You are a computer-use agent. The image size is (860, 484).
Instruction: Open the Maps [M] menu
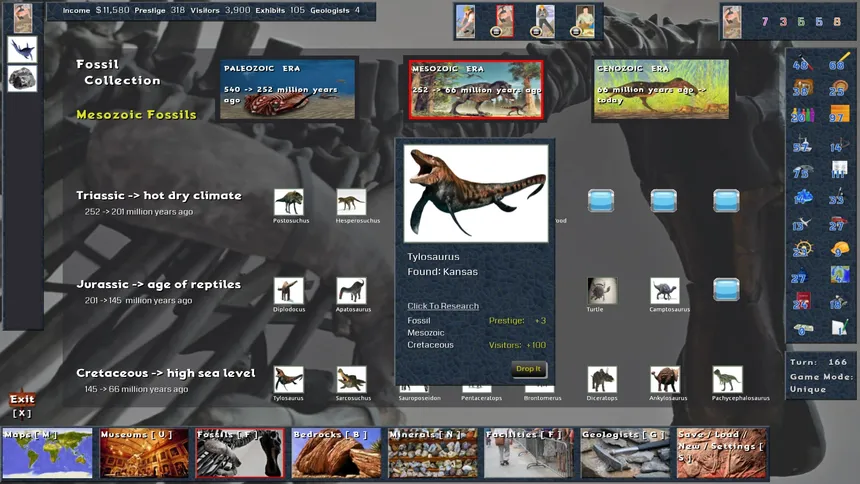(47, 453)
